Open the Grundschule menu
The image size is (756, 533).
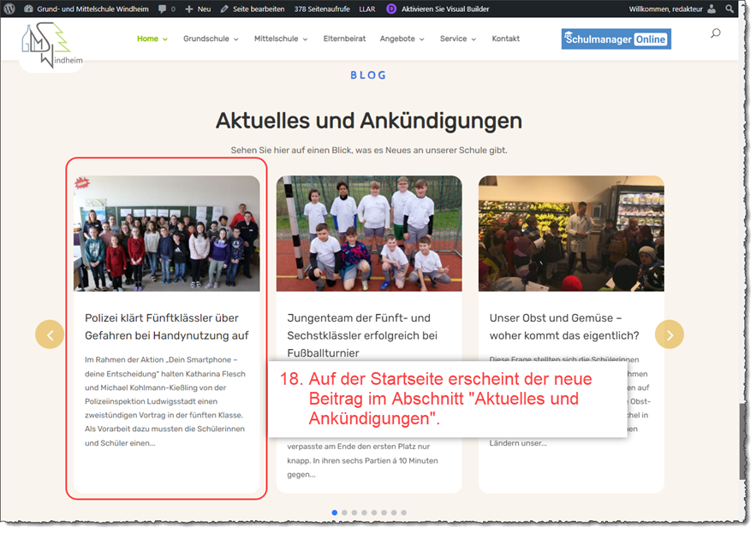[x=205, y=38]
